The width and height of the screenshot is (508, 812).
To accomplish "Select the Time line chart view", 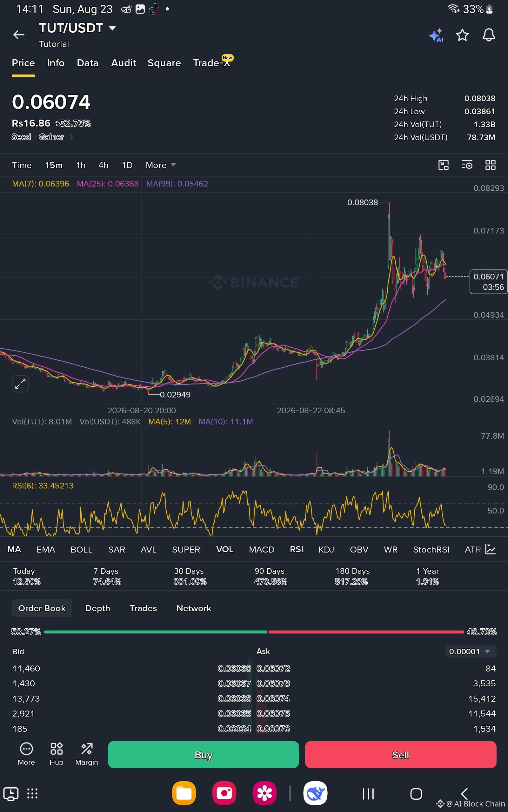I will 22,165.
